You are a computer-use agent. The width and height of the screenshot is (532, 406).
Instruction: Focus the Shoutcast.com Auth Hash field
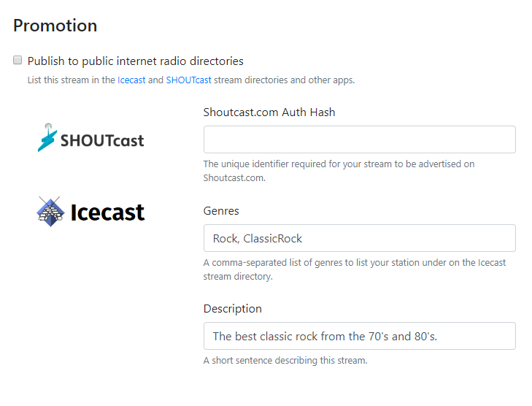pyautogui.click(x=360, y=139)
